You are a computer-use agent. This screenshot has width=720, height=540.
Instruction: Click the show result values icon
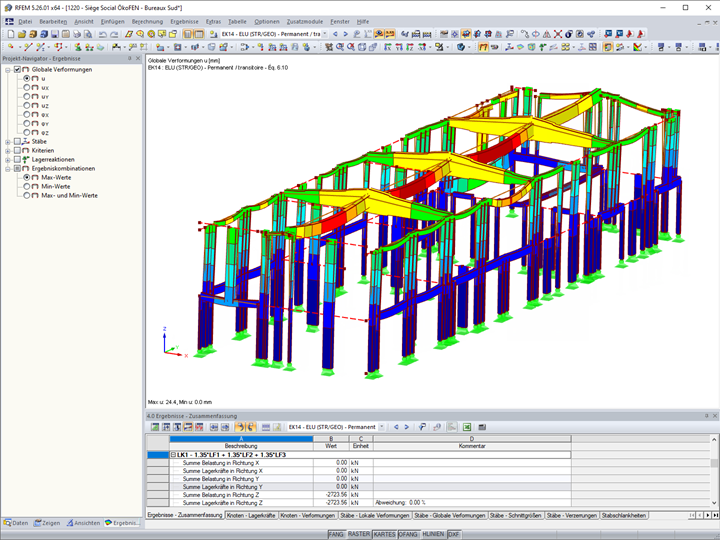click(390, 34)
